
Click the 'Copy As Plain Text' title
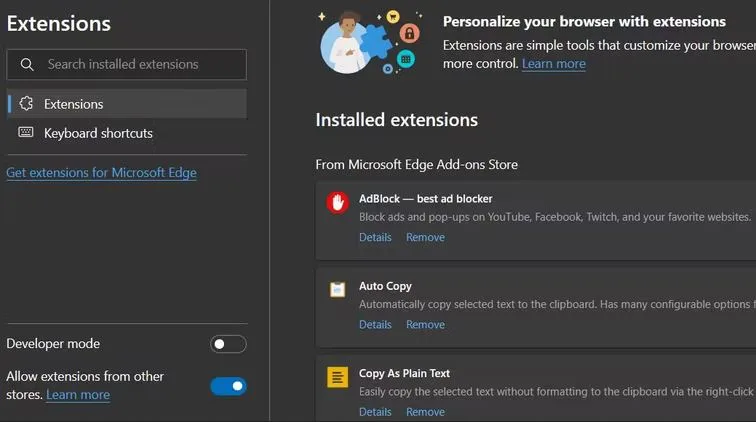point(404,373)
